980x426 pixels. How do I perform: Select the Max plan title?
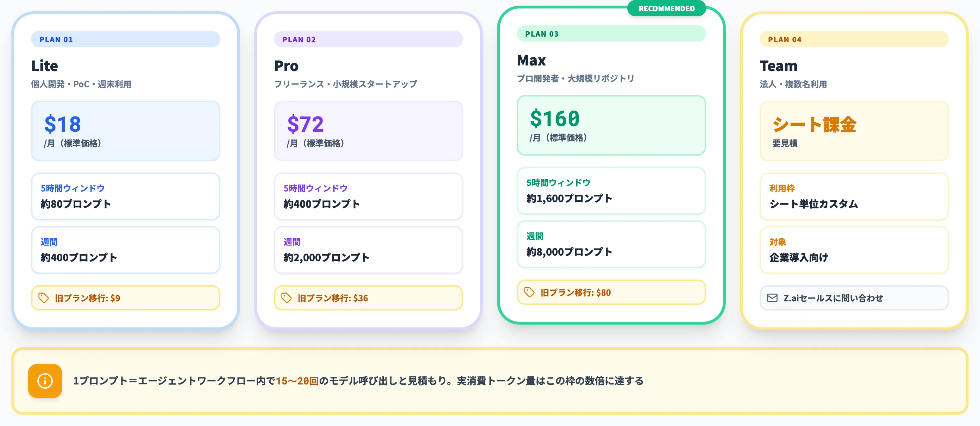click(532, 60)
